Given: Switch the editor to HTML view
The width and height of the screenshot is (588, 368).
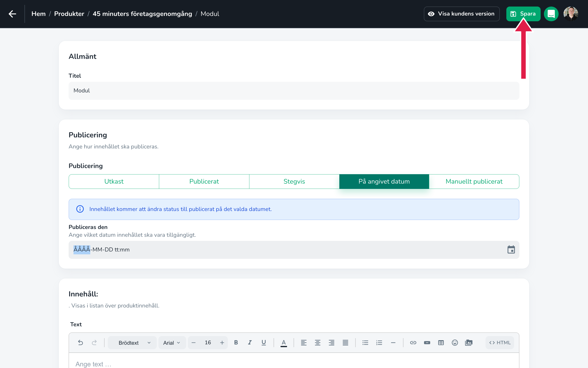Looking at the screenshot, I should pos(500,343).
